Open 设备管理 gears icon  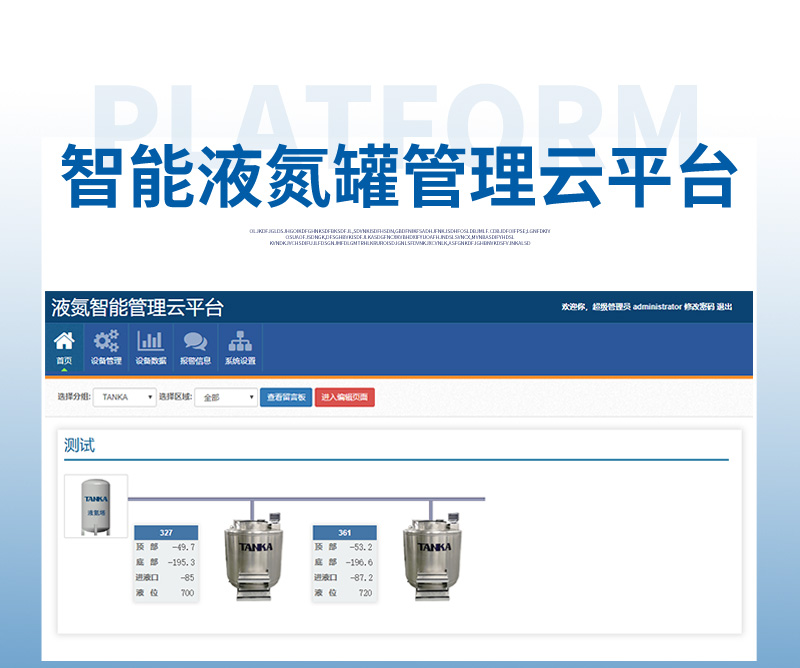[x=106, y=347]
